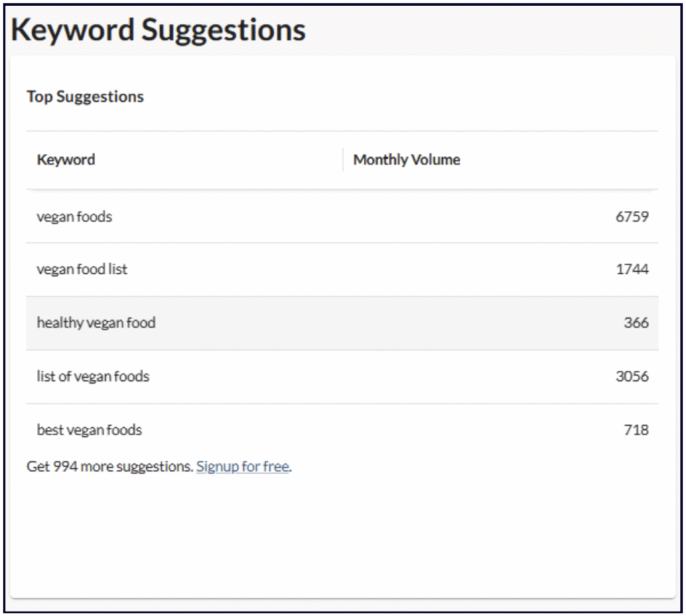Click the 6759 monthly volume value
This screenshot has width=686, height=616.
tap(632, 217)
